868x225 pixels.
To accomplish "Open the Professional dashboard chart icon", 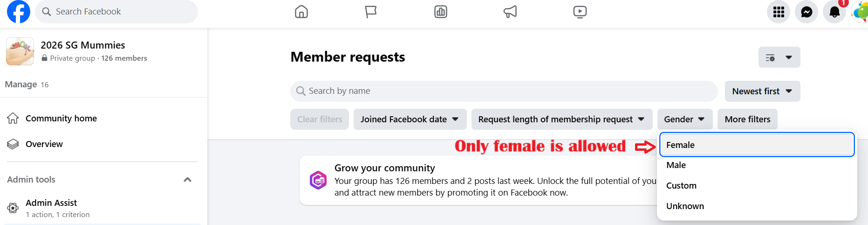I will (x=441, y=12).
